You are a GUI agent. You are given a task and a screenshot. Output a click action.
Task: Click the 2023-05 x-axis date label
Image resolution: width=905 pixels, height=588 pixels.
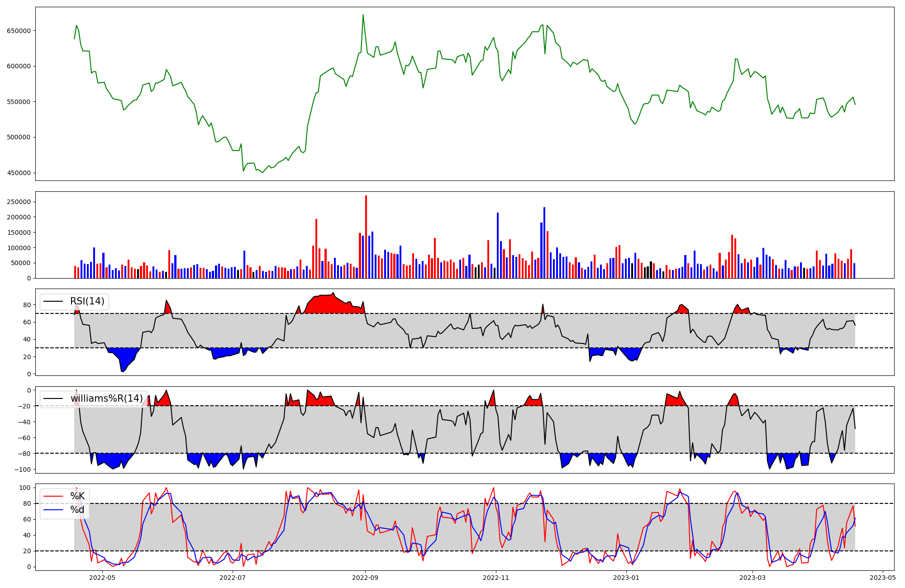[x=882, y=578]
